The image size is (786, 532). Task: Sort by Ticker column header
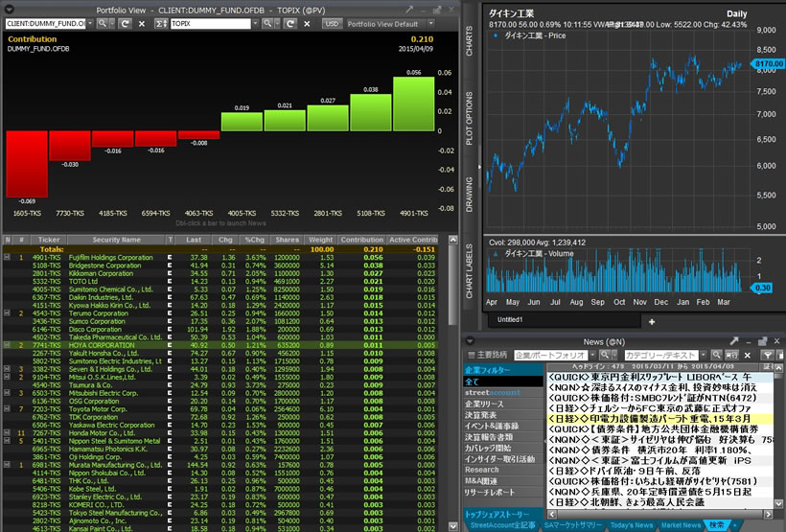pos(49,240)
